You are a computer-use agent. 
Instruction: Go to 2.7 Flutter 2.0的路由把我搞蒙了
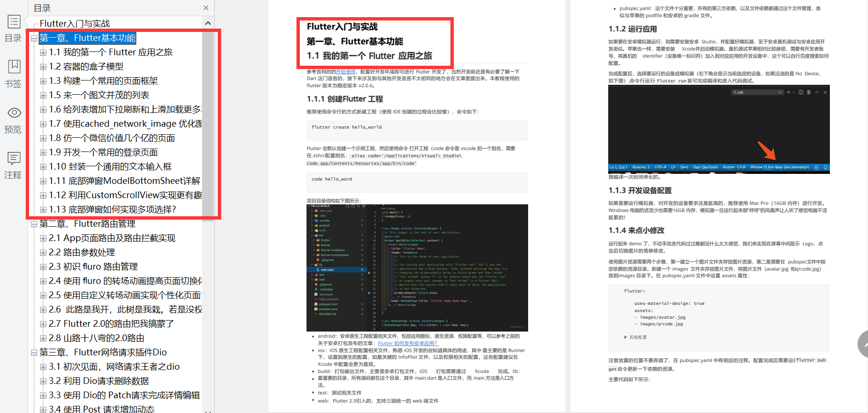pyautogui.click(x=111, y=324)
